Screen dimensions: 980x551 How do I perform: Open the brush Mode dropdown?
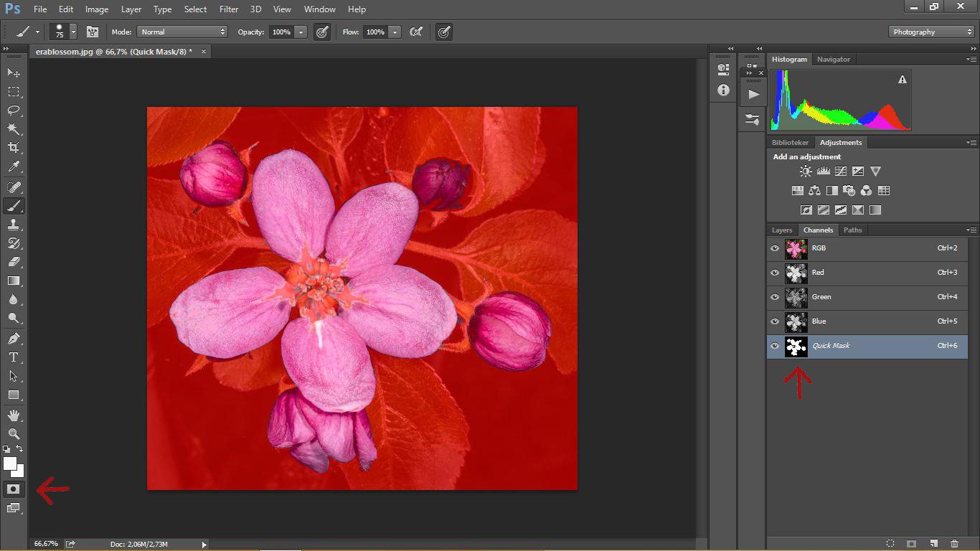pyautogui.click(x=182, y=32)
